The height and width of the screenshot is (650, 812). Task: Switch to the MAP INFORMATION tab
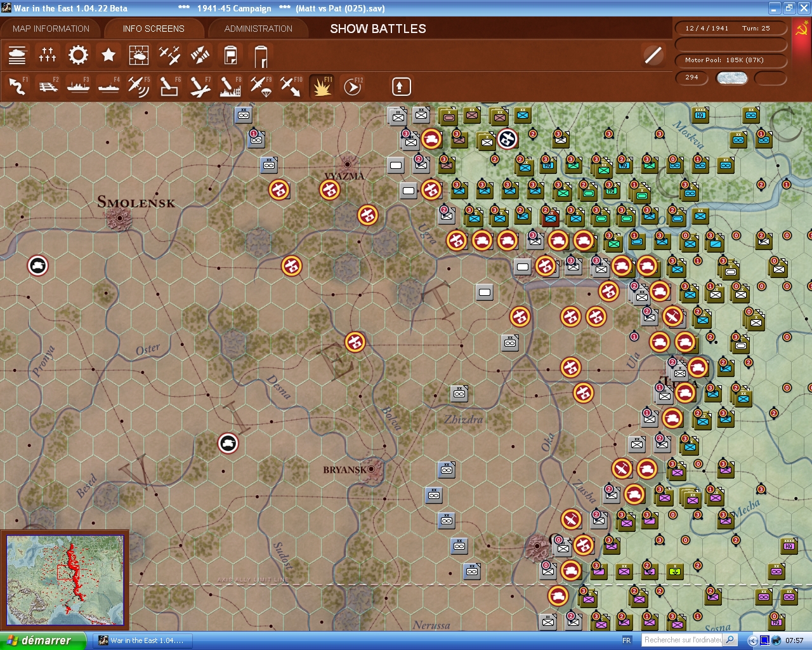point(51,29)
